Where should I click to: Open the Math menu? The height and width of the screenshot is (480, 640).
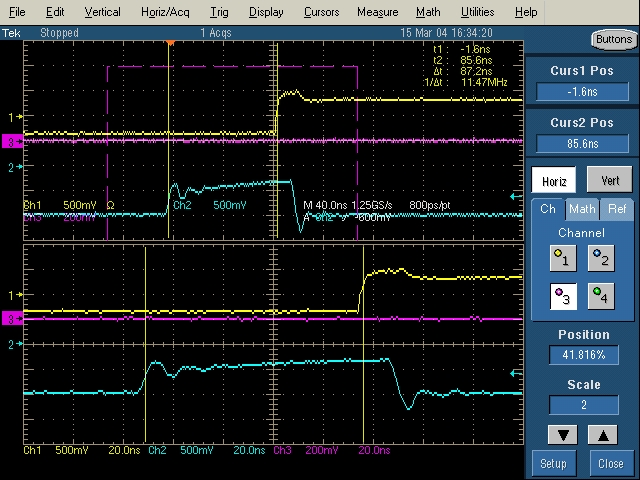(x=428, y=12)
